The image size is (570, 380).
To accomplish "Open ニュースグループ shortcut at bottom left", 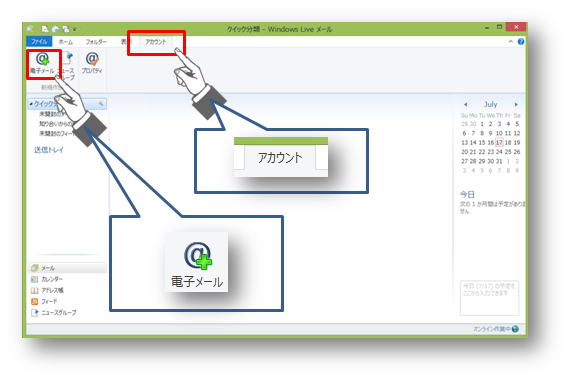I will pyautogui.click(x=54, y=312).
